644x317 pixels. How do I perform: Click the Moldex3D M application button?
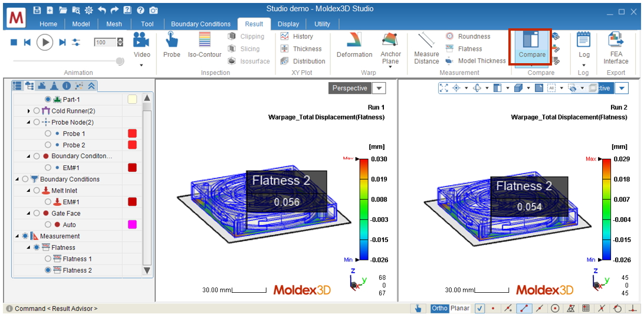click(17, 18)
